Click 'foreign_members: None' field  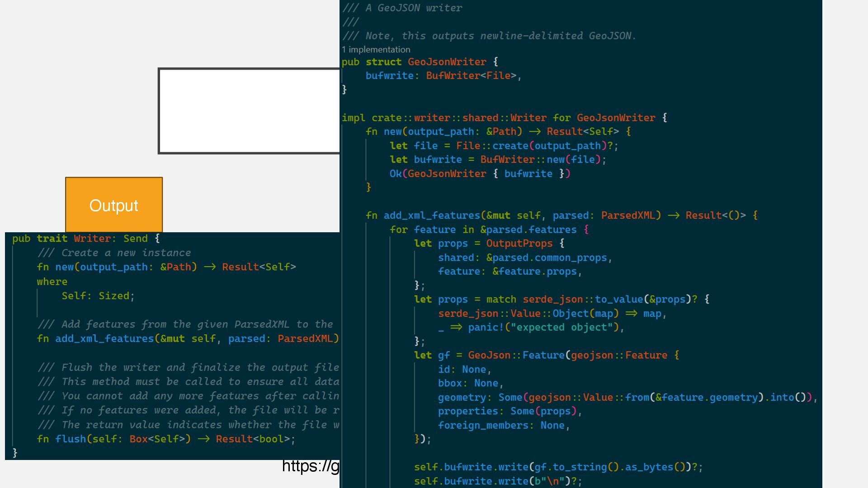pyautogui.click(x=503, y=426)
